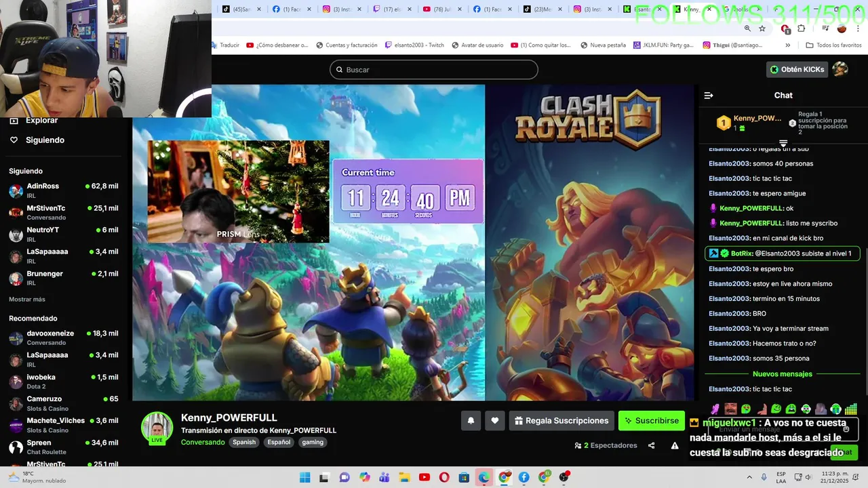Click Mostrar más under followed channels
Image resolution: width=868 pixels, height=488 pixels.
(x=27, y=300)
